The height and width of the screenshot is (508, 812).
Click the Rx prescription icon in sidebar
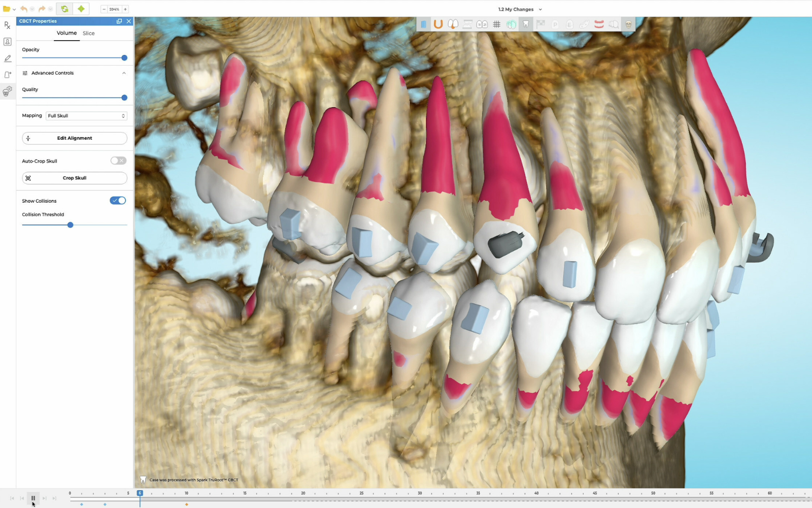7,25
